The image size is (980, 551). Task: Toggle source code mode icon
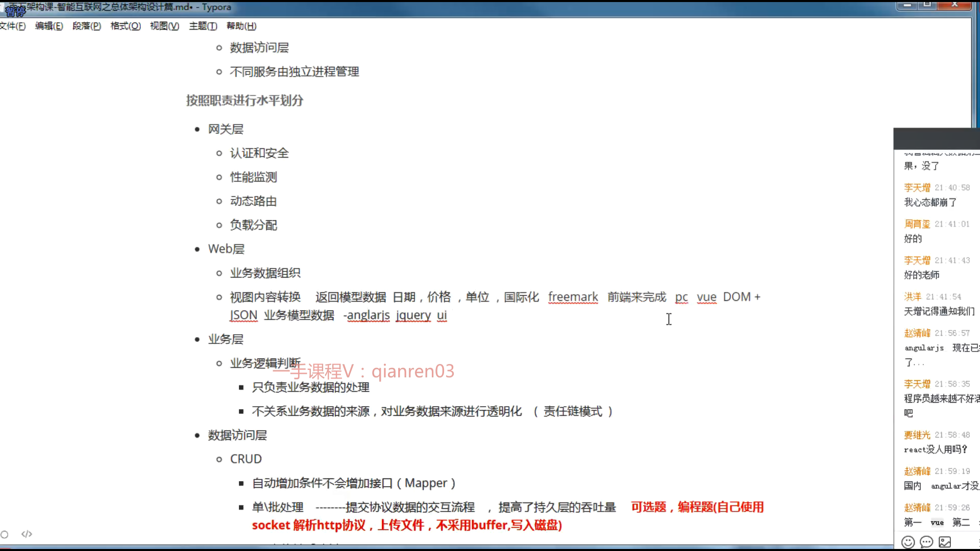(x=27, y=534)
